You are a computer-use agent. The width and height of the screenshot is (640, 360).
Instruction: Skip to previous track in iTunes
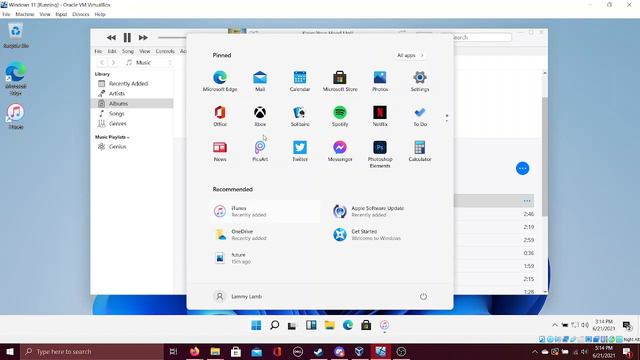111,38
